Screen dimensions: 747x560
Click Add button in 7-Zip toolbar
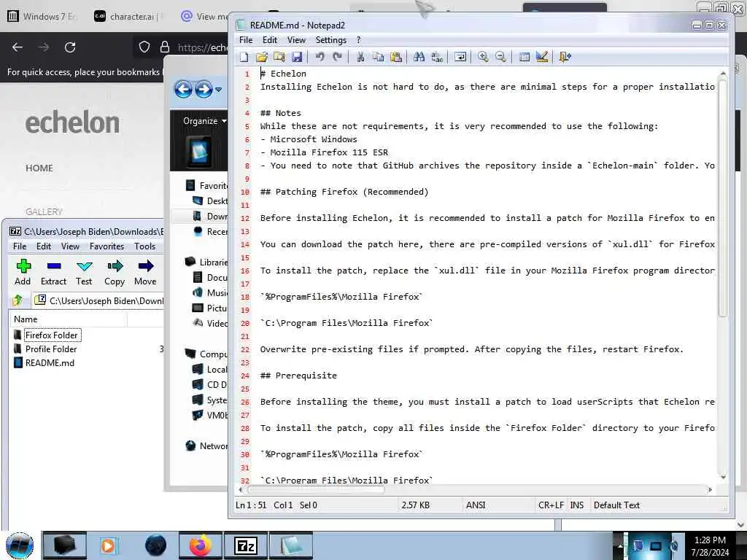coord(23,273)
